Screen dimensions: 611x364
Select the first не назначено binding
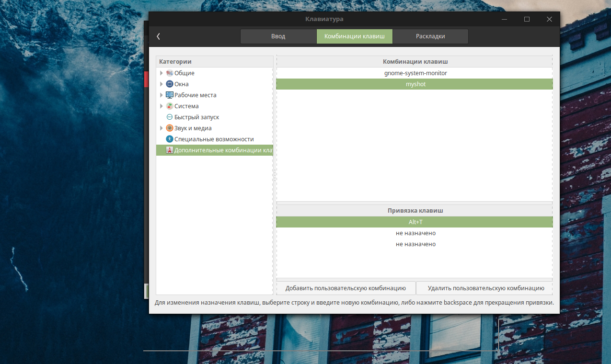[415, 233]
